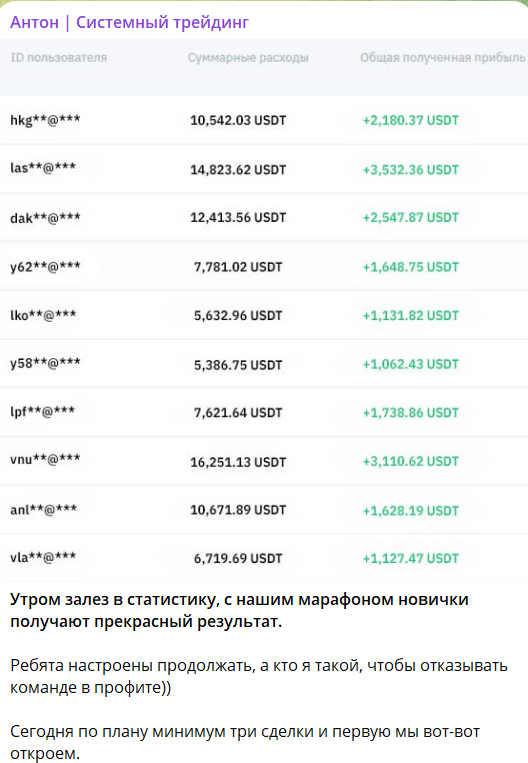Select the vnu**@*** user ID
The image size is (528, 763).
[45, 459]
